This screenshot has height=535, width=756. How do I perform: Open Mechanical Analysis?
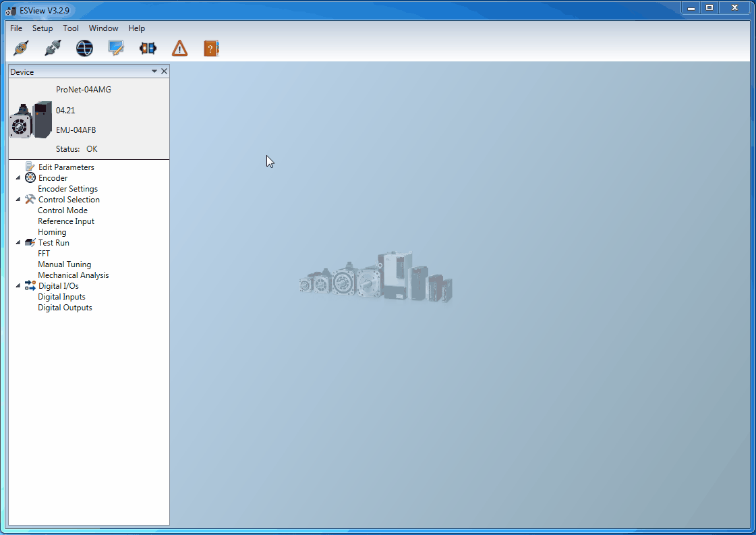click(74, 275)
